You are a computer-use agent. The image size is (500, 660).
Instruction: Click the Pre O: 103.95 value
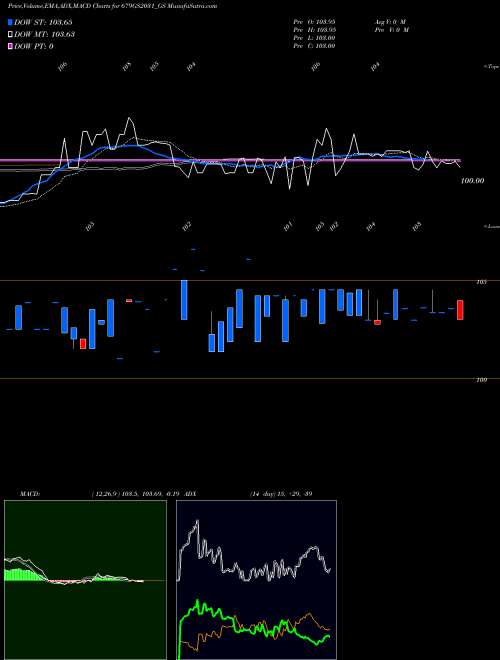pos(314,21)
